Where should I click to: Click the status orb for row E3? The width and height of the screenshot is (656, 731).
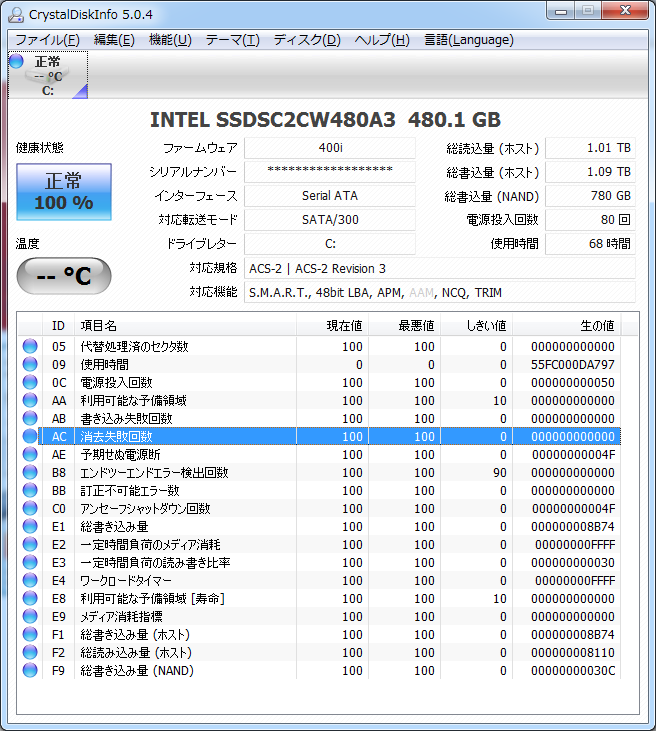pos(30,562)
